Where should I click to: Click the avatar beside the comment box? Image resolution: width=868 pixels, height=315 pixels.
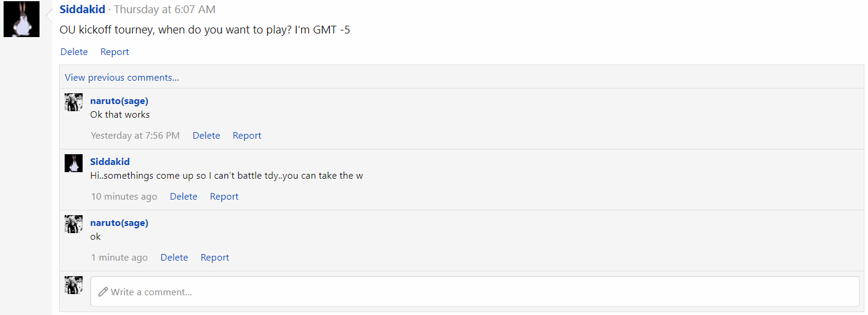pos(74,285)
